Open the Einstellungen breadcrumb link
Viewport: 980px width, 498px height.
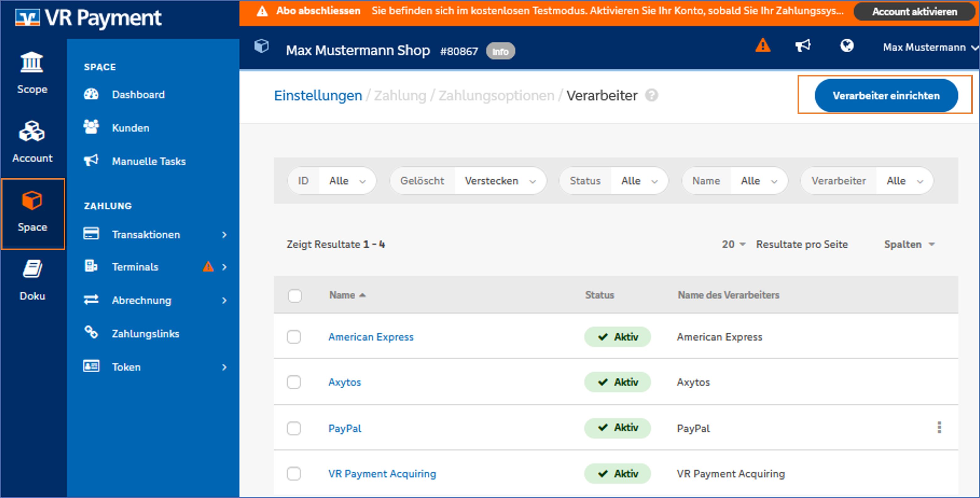[x=318, y=96]
